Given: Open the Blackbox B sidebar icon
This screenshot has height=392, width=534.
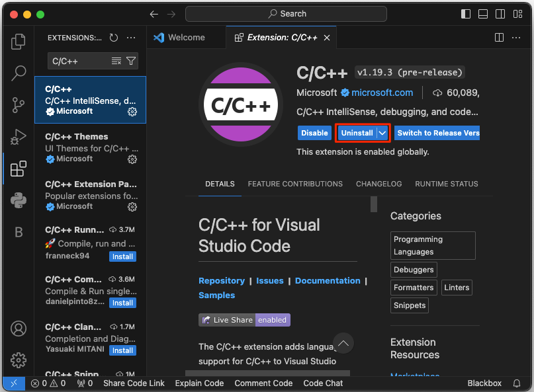Looking at the screenshot, I should 19,232.
